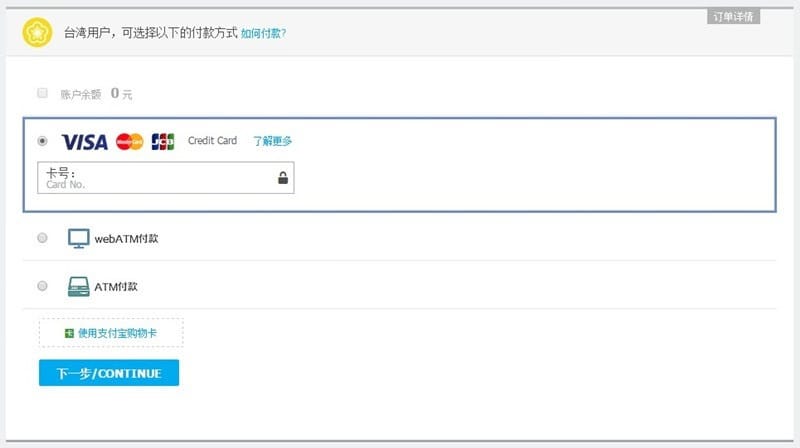Click the 账户余额 label
This screenshot has height=448, width=800.
(x=81, y=94)
